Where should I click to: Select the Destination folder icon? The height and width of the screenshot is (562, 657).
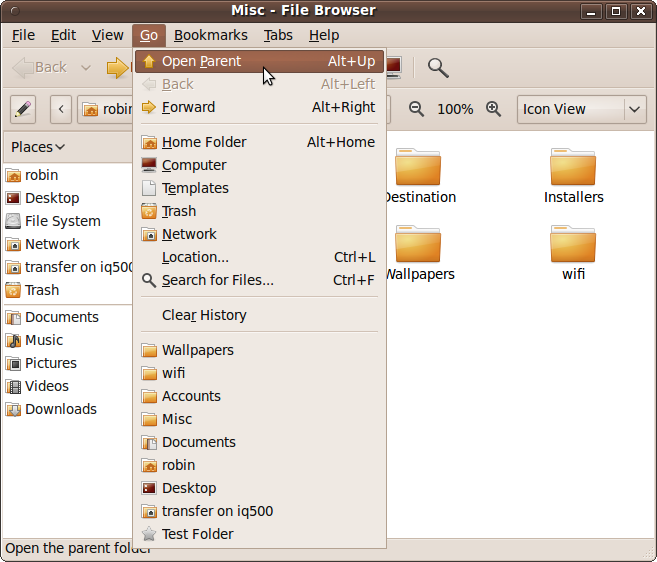click(418, 167)
